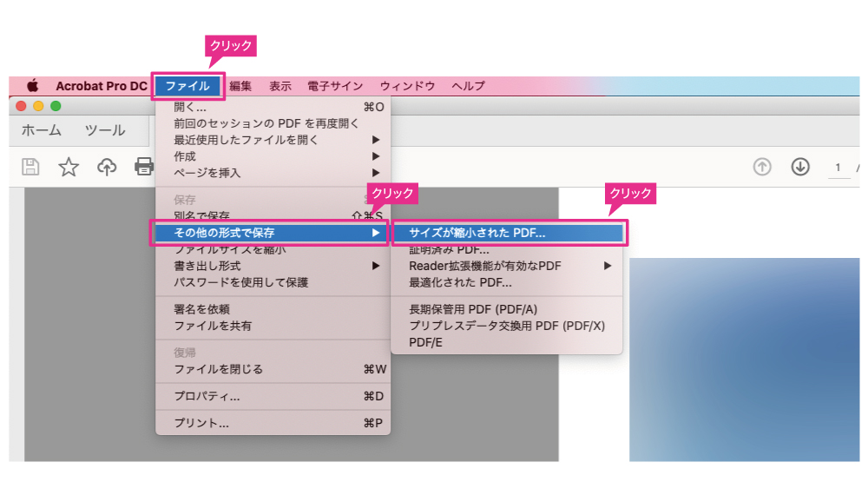Switch to the ツール tab
This screenshot has height=482, width=868.
[105, 131]
